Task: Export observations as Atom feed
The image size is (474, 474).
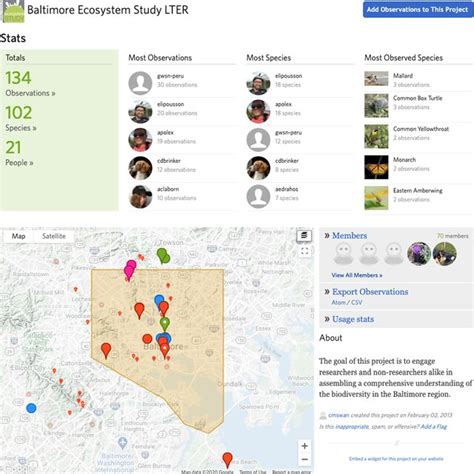Action: 338,302
